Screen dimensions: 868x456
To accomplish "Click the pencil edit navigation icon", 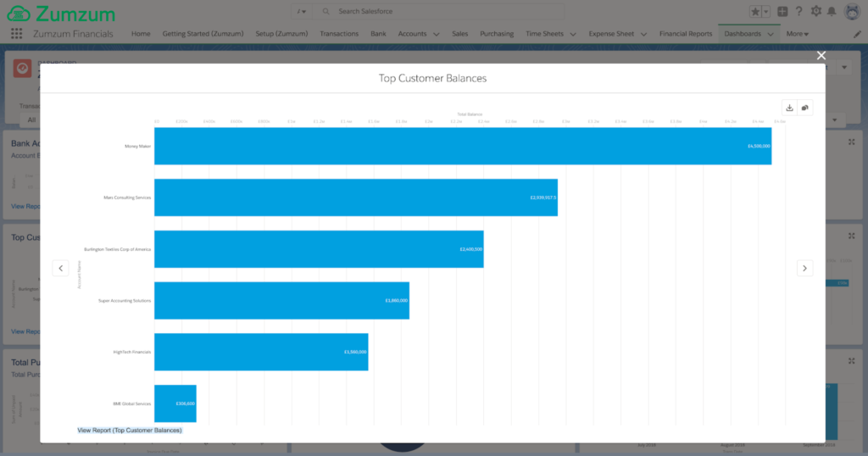I will 857,34.
